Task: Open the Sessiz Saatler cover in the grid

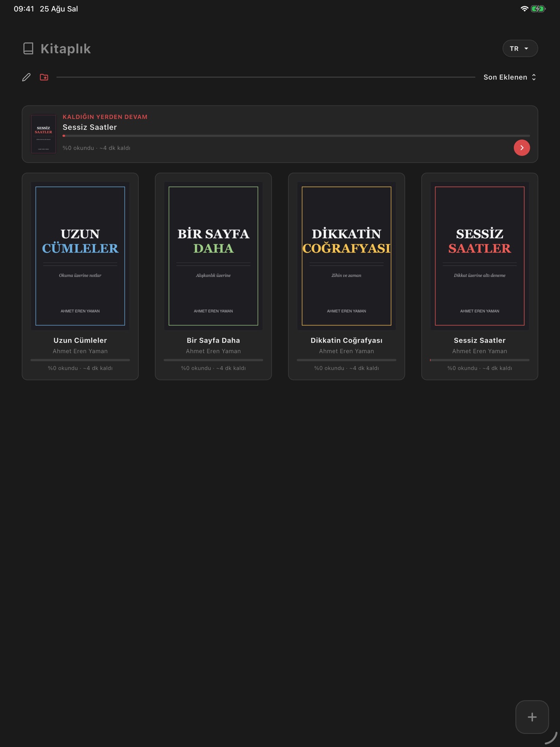Action: pyautogui.click(x=480, y=256)
